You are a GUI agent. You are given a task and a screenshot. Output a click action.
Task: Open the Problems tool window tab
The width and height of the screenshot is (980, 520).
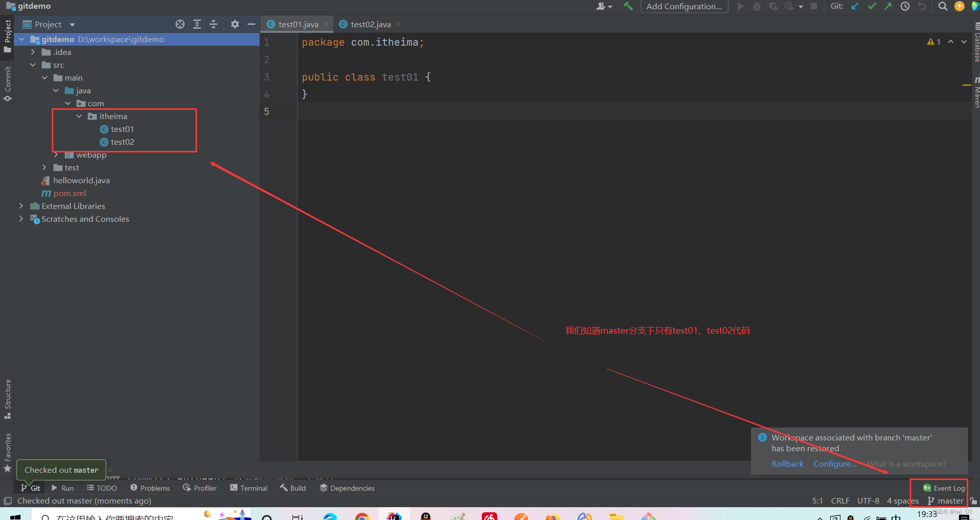pyautogui.click(x=150, y=488)
